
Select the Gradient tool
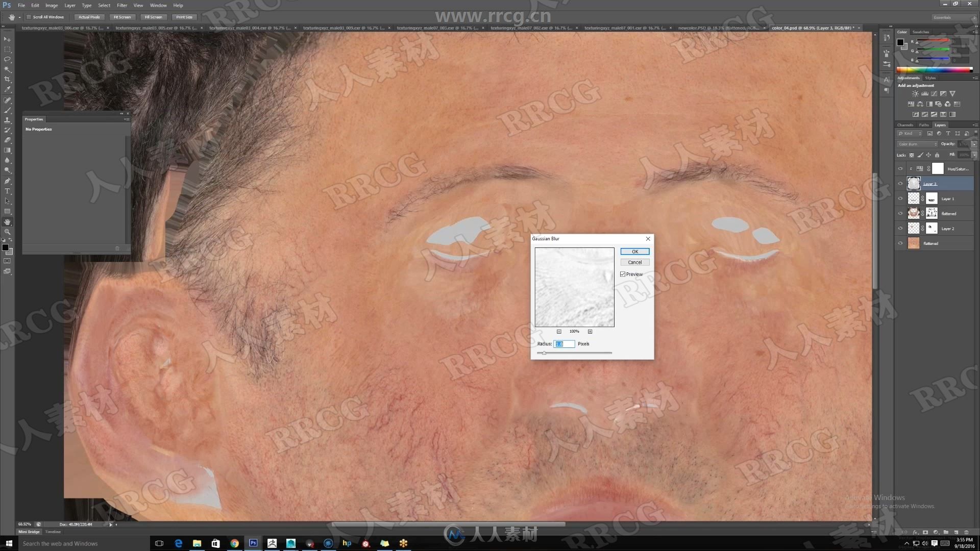7,151
